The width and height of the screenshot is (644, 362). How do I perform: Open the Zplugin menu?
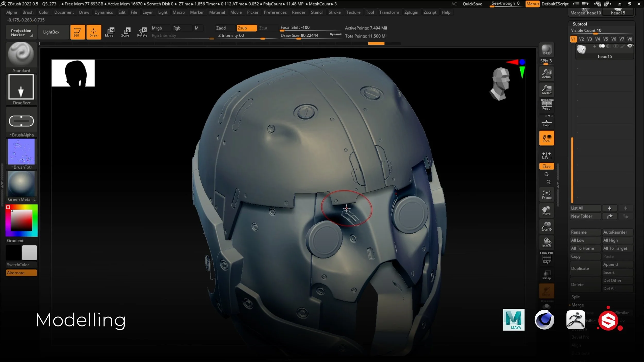point(411,12)
